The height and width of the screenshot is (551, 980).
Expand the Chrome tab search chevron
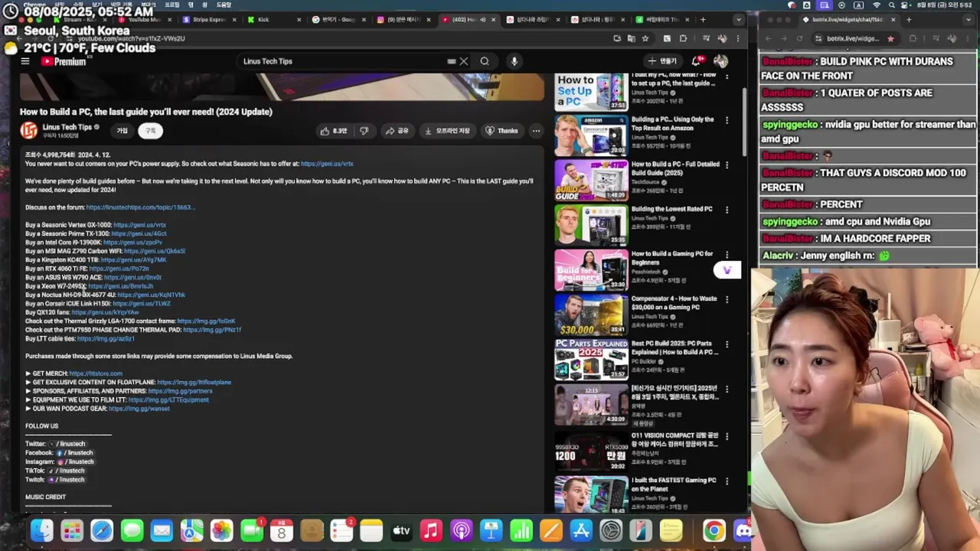(x=738, y=19)
